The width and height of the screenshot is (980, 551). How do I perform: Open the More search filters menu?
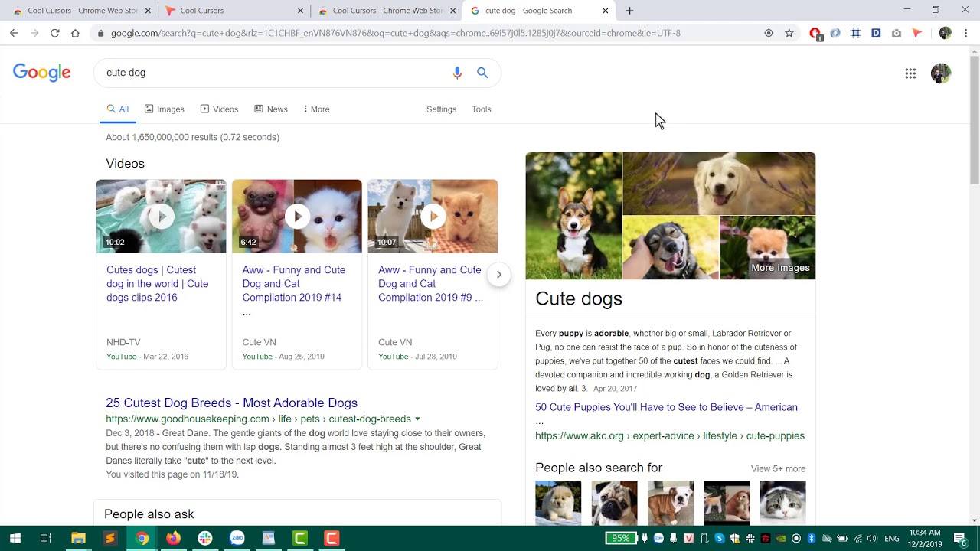tap(316, 109)
